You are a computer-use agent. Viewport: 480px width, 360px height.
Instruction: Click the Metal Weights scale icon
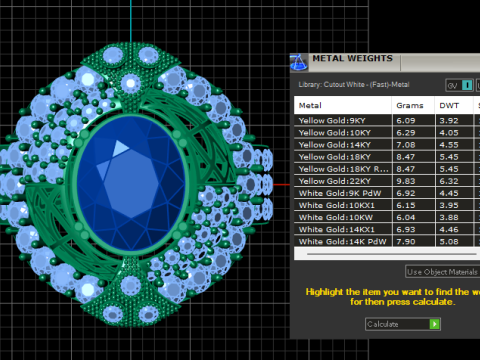click(x=299, y=62)
